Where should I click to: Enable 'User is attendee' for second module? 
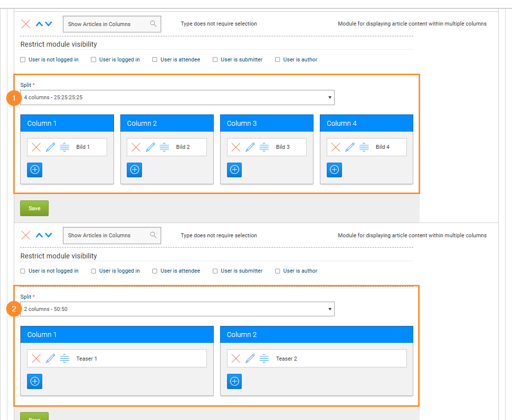point(155,271)
